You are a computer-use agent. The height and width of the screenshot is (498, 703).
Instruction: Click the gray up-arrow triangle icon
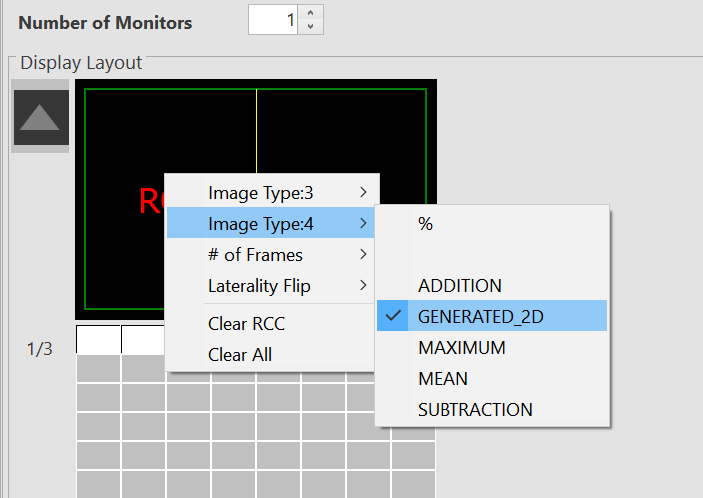tap(41, 118)
